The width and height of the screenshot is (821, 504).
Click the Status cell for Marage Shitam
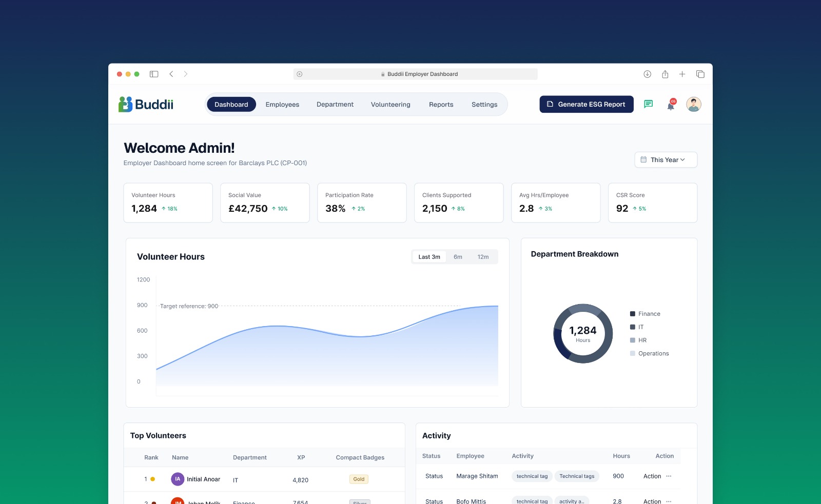[434, 476]
